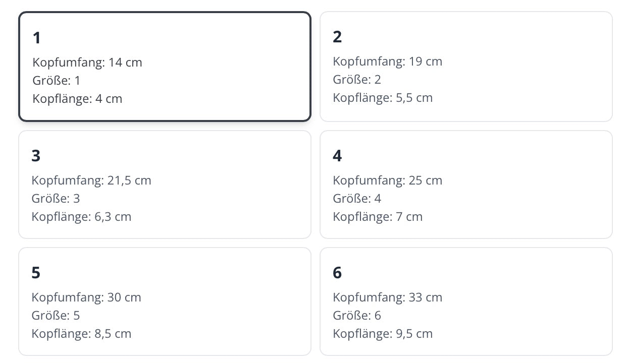Click the 'Kopfumfang: 33 cm' line
The image size is (626, 364).
(x=387, y=297)
